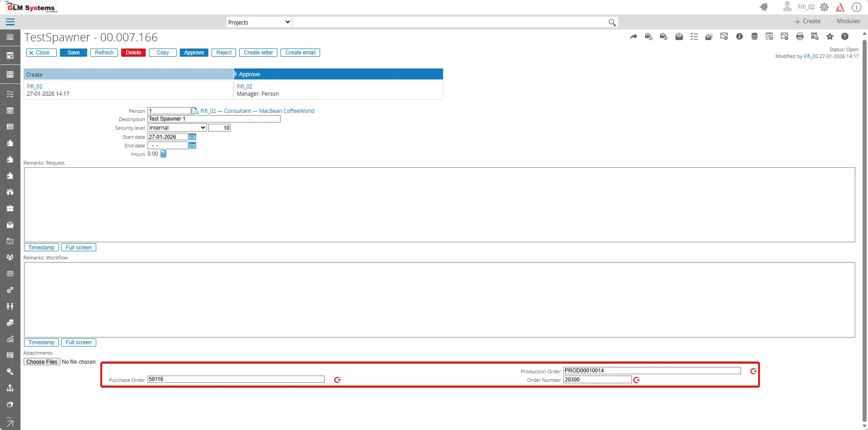The image size is (868, 430).
Task: Click the forward arrow icon in the toolbar
Action: coord(634,37)
